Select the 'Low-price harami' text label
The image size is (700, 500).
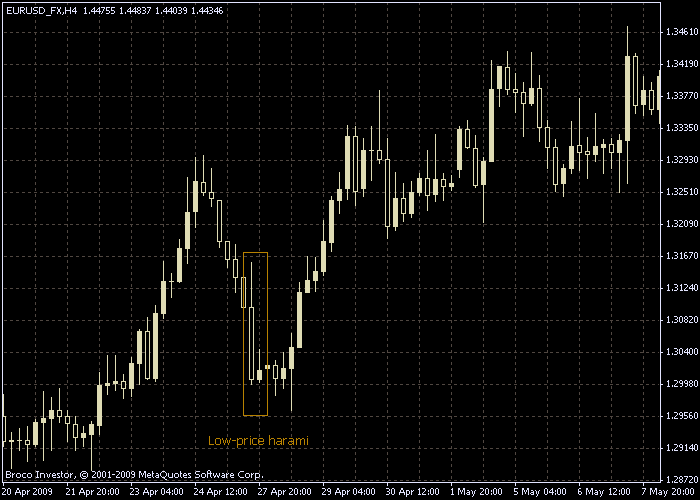pos(258,441)
